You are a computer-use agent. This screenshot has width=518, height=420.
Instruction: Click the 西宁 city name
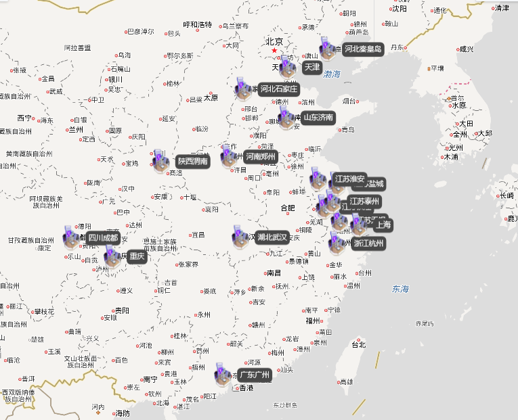(24, 118)
